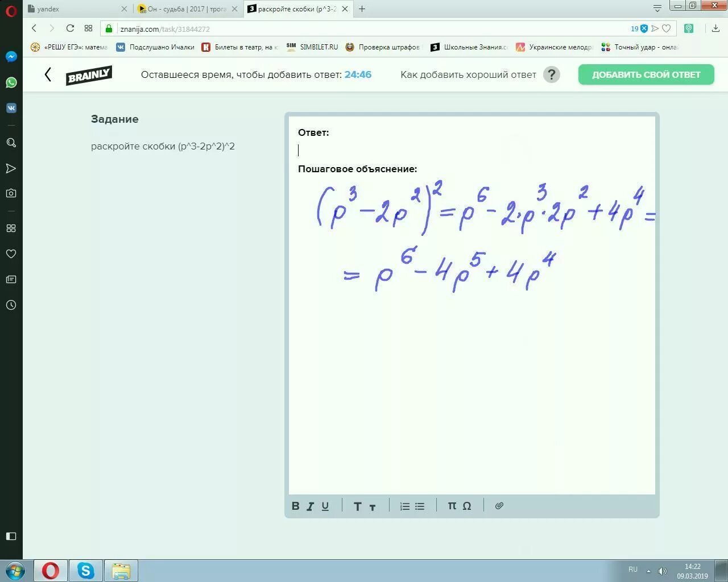This screenshot has height=582, width=728.
Task: Send page to My Flow from address bar
Action: (x=655, y=28)
